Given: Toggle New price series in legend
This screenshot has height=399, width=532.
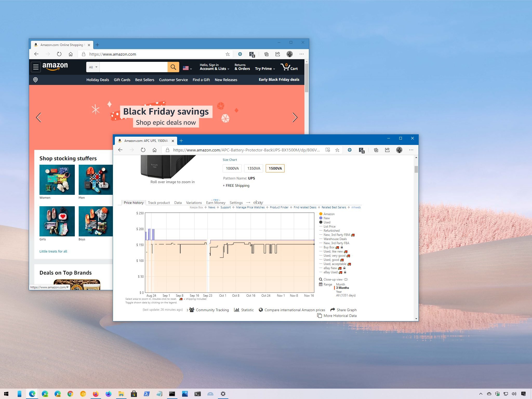Looking at the screenshot, I should [x=324, y=218].
